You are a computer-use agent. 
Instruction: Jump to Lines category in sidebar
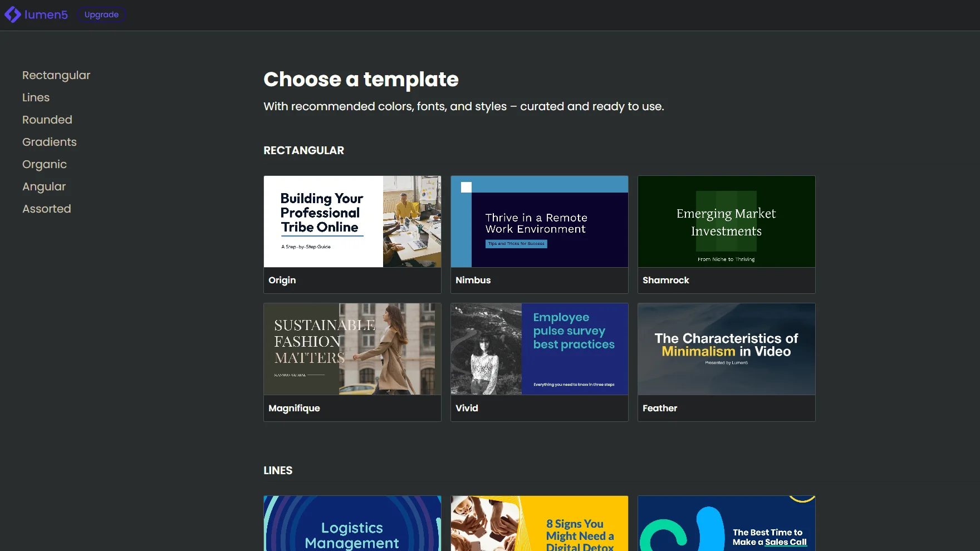[x=36, y=97]
